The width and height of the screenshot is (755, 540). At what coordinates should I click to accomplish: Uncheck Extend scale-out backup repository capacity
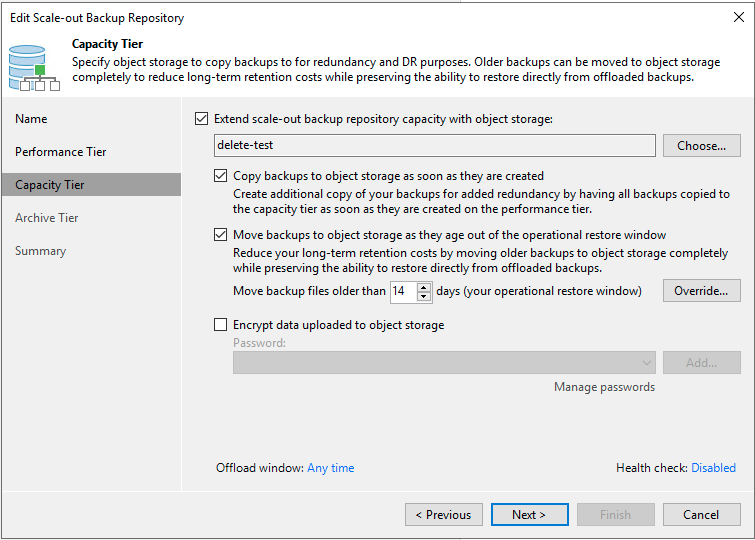pos(201,119)
